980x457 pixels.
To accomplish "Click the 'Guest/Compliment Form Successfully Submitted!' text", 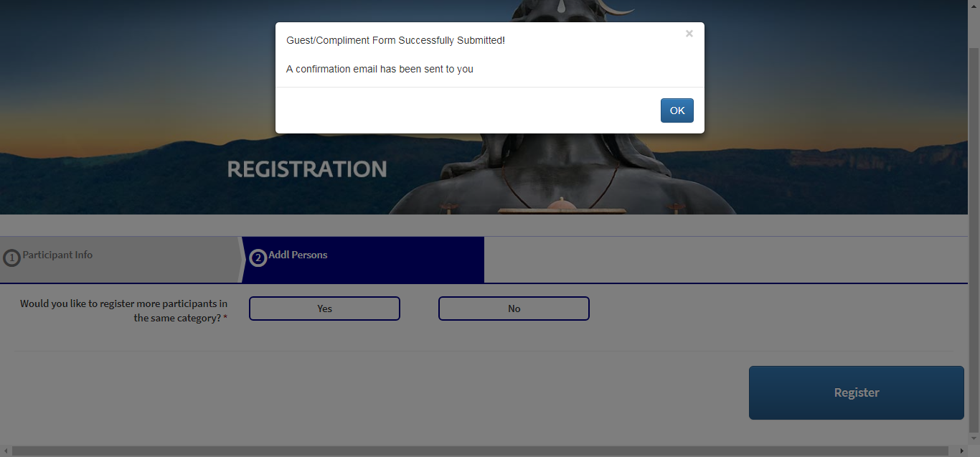I will 395,40.
